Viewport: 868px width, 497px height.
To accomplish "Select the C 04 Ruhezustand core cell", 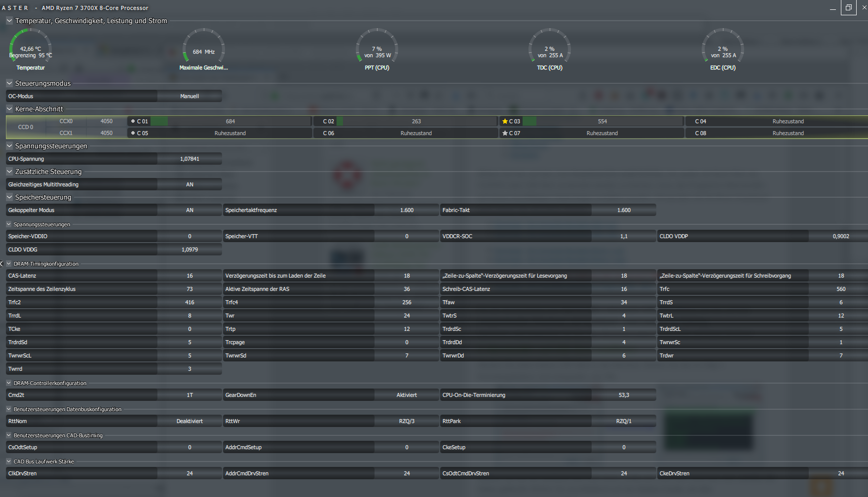I will [777, 121].
